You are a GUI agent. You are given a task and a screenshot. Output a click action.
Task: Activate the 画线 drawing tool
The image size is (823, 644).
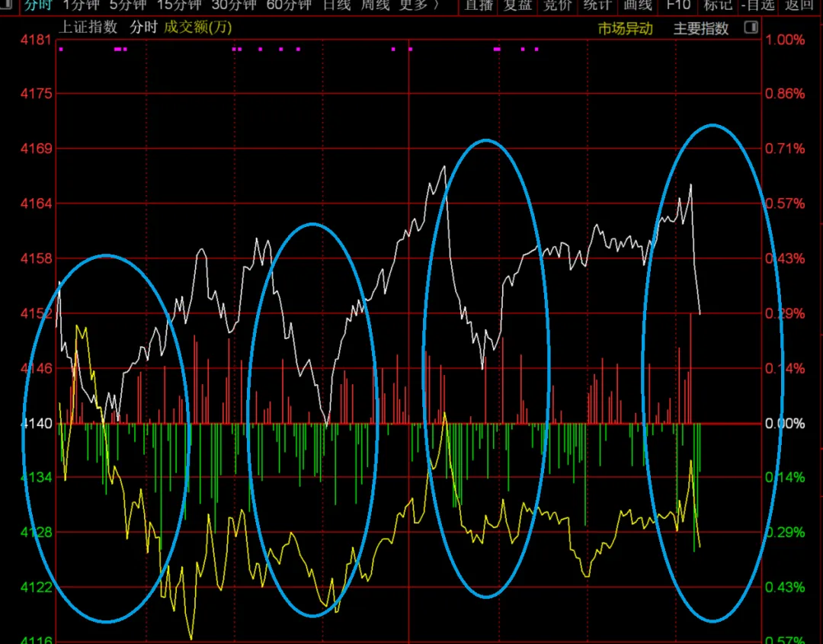tap(638, 5)
